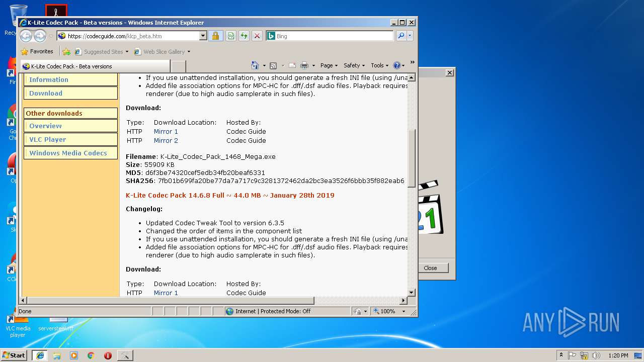644x362 pixels.
Task: Expand the Print dropdown arrow
Action: 313,65
